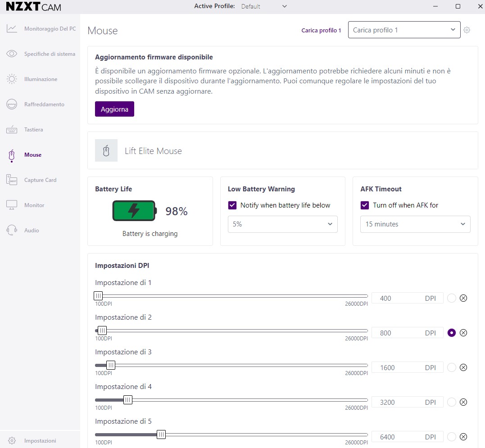This screenshot has height=448, width=485.
Task: Click the Tastiera keyboard icon
Action: point(12,130)
